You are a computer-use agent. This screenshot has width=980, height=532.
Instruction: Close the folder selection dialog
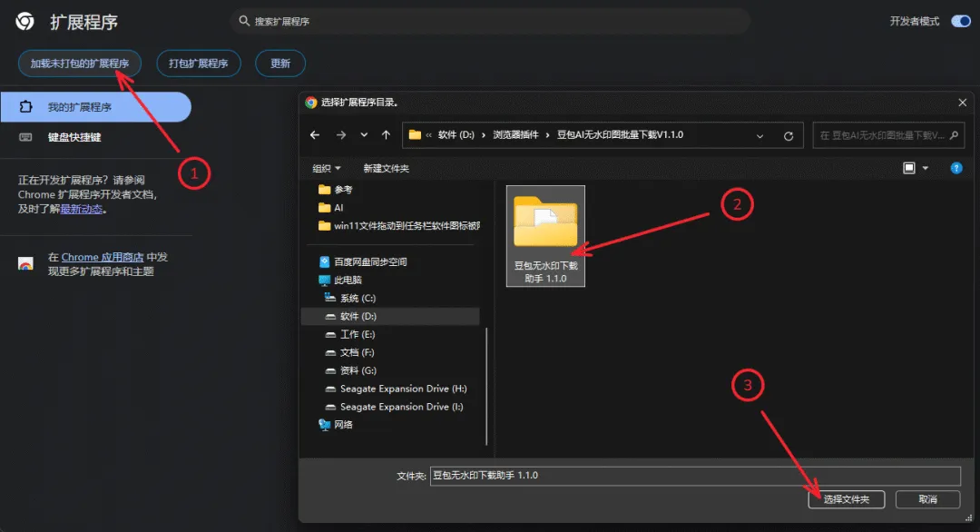pos(963,103)
